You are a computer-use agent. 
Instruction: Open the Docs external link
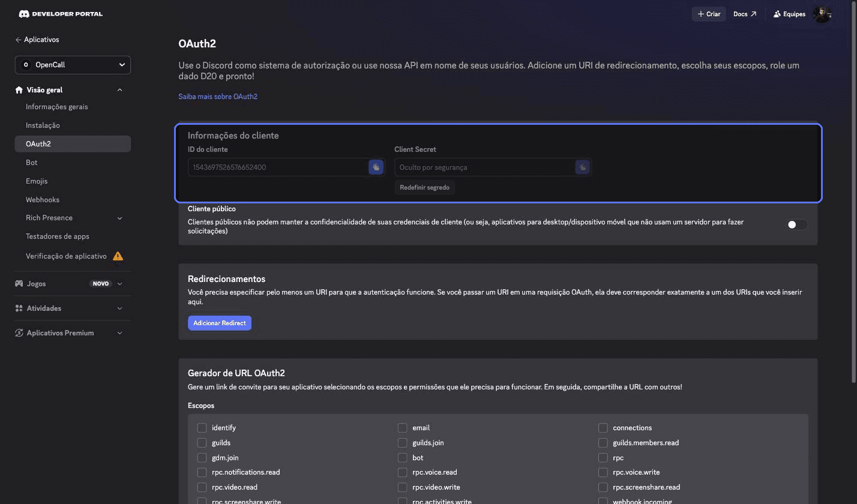(745, 14)
